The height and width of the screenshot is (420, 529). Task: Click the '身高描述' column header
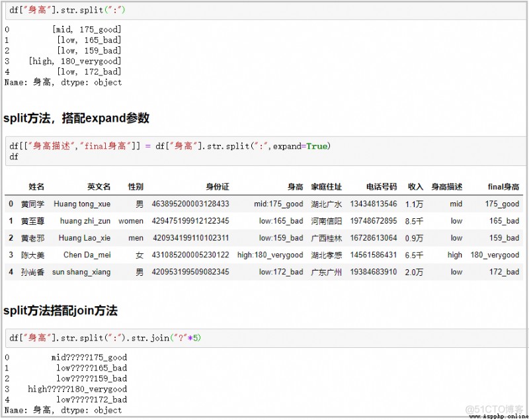point(447,187)
